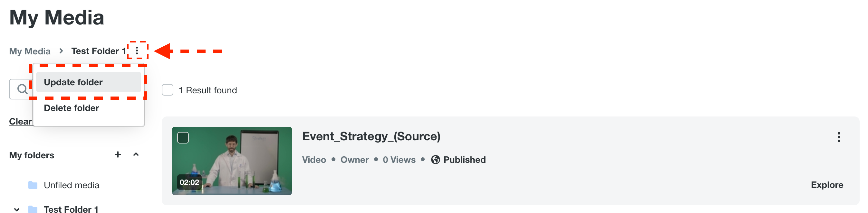Add a new folder with plus icon

pyautogui.click(x=118, y=154)
